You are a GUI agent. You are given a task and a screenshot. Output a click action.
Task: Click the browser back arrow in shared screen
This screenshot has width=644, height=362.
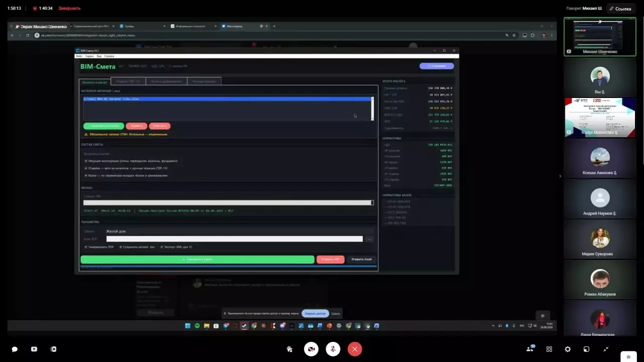pos(13,36)
